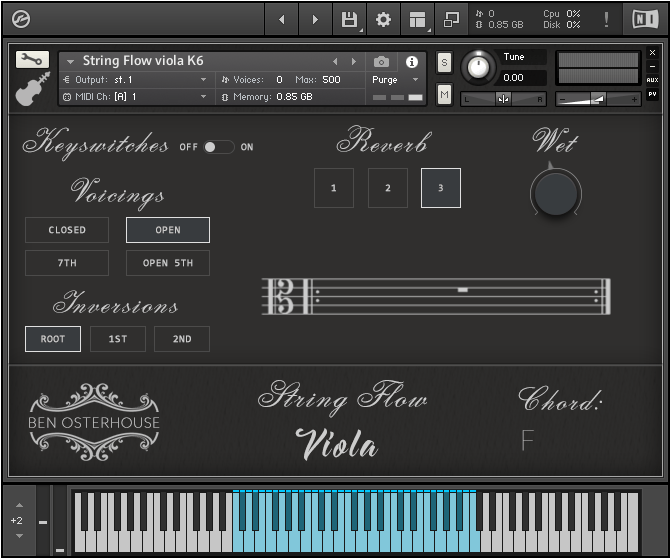
Task: Shift keyboard octave down arrow
Action: [x=19, y=536]
